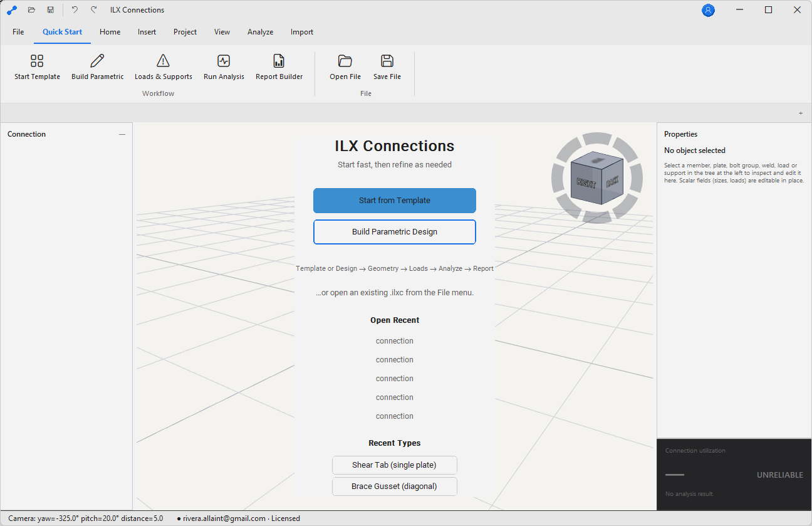Click the 'Connection utilization' label

coord(694,451)
